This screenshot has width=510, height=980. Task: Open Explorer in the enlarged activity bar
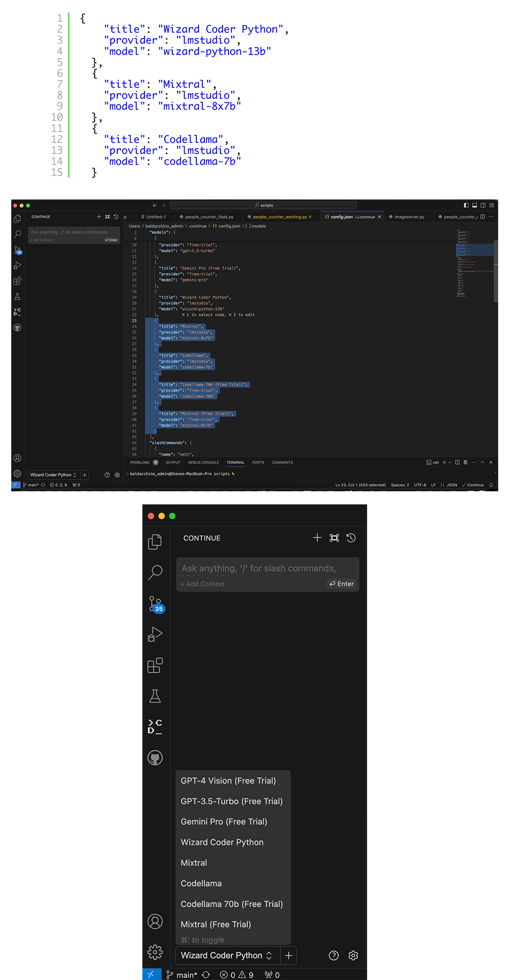(x=155, y=542)
